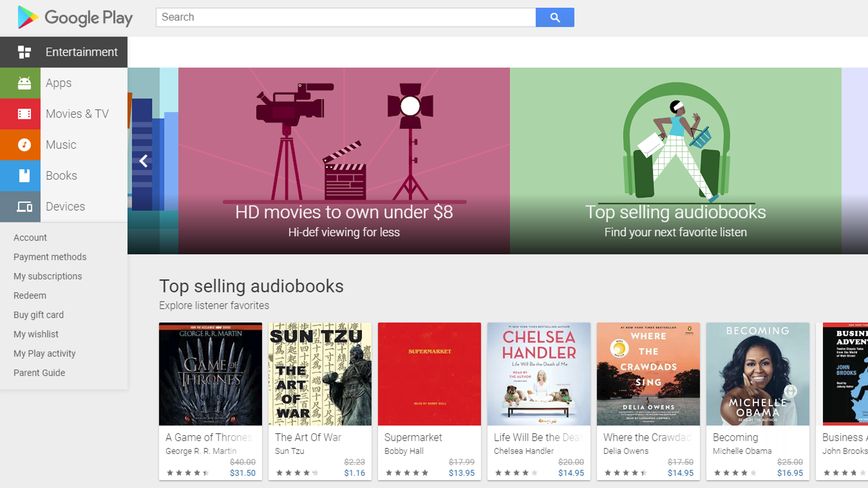Go to Account page

click(30, 237)
